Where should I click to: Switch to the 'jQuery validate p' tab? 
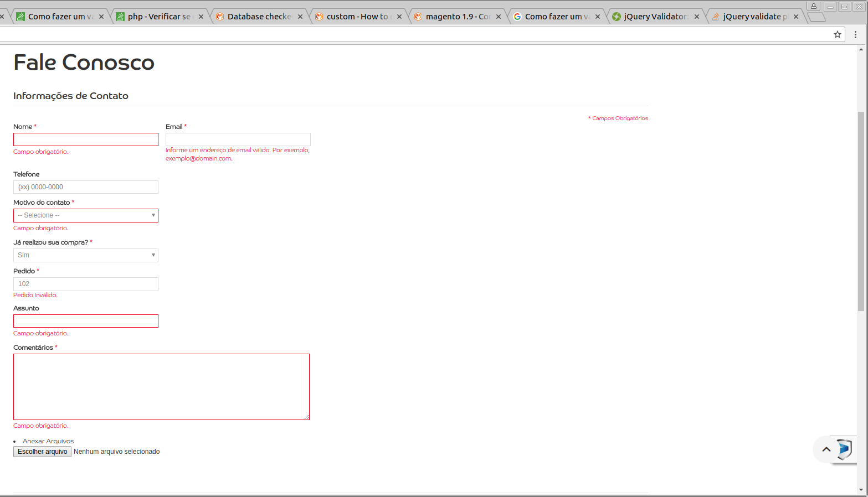click(754, 17)
